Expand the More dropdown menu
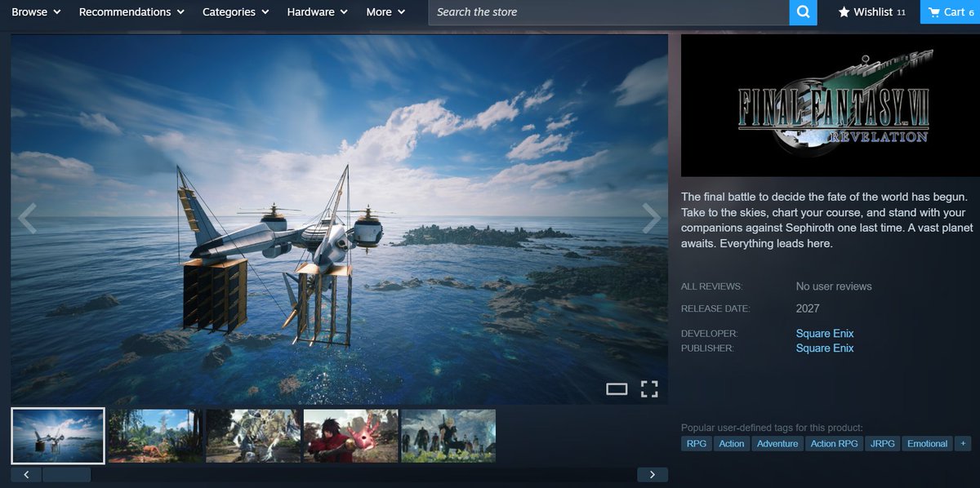Screen dimensions: 980x488 pos(386,12)
